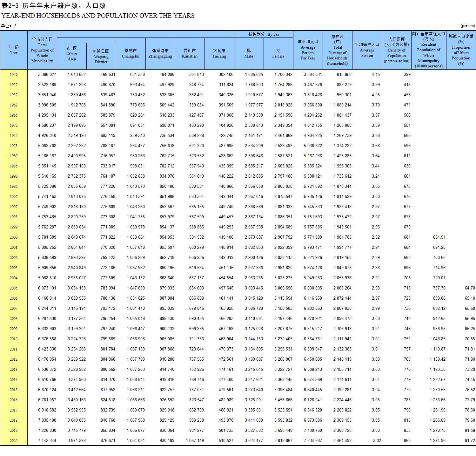Viewport: 476px width, 456px height.
Task: Select the 2015 year row label
Action: click(14, 390)
